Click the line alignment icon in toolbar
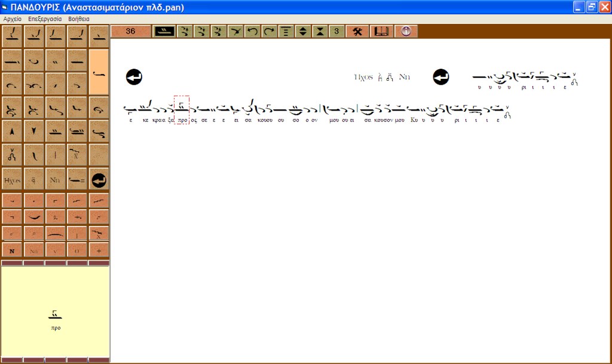 click(286, 32)
